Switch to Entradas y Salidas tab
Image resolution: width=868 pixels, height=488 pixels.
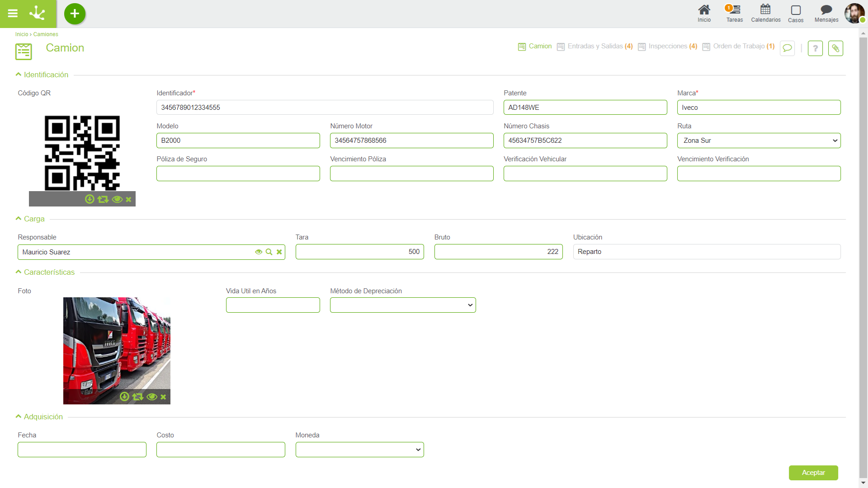tap(594, 46)
